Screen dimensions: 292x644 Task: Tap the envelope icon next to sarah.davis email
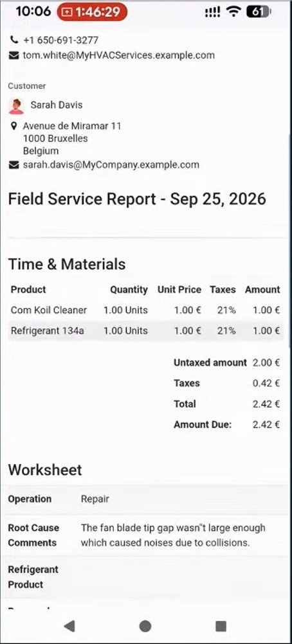(14, 165)
